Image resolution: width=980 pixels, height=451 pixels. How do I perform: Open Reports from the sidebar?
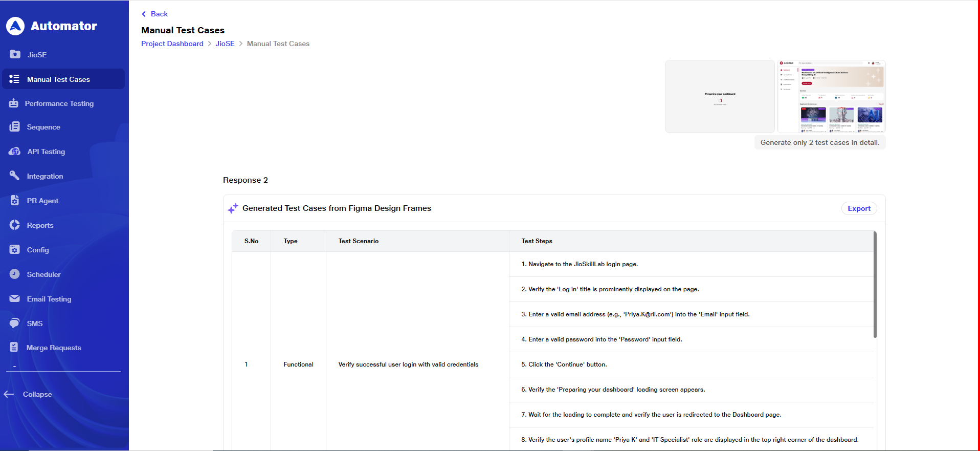click(x=40, y=225)
